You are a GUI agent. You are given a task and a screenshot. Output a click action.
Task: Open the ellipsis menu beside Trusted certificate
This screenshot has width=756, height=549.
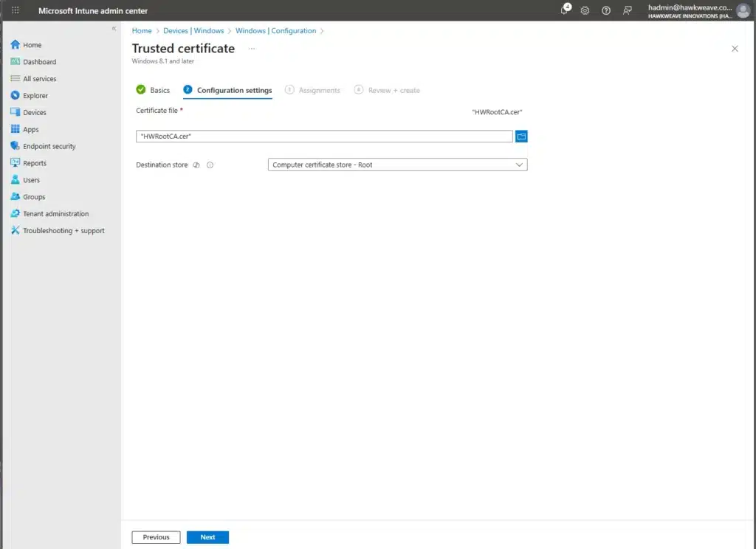point(252,49)
